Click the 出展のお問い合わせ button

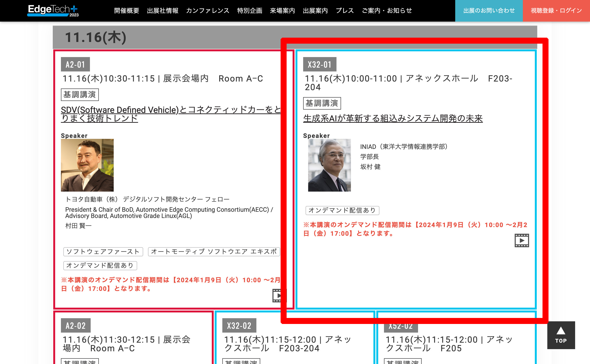[x=489, y=11]
